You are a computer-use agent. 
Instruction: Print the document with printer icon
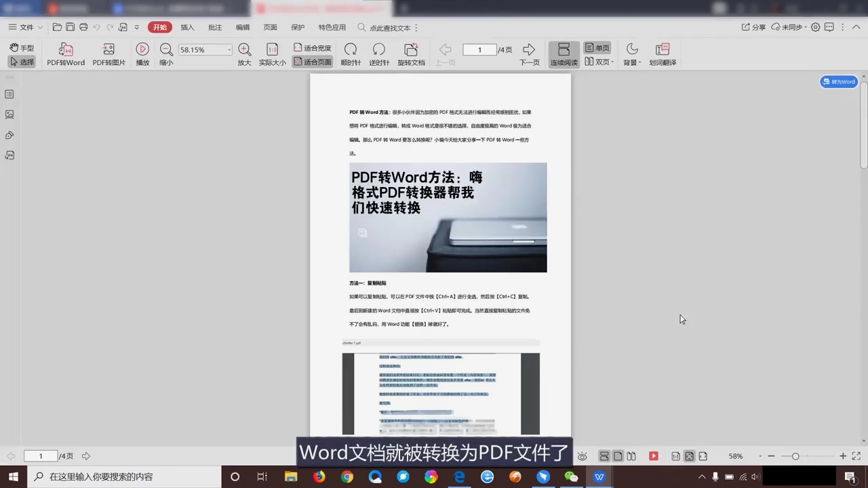click(83, 27)
